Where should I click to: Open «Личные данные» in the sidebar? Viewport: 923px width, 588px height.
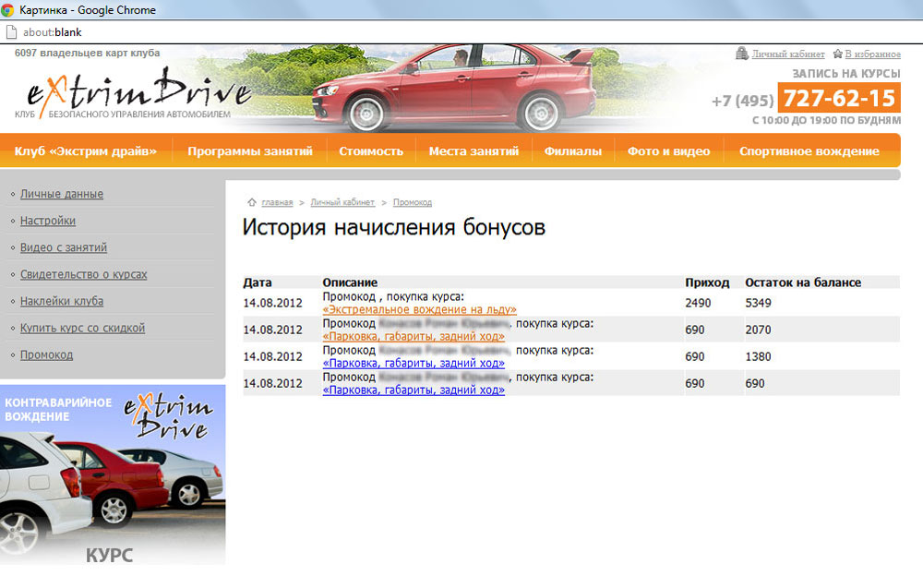point(62,195)
